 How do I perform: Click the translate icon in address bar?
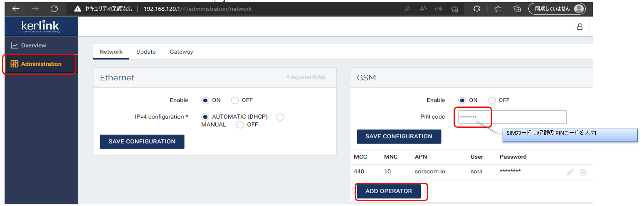439,9
